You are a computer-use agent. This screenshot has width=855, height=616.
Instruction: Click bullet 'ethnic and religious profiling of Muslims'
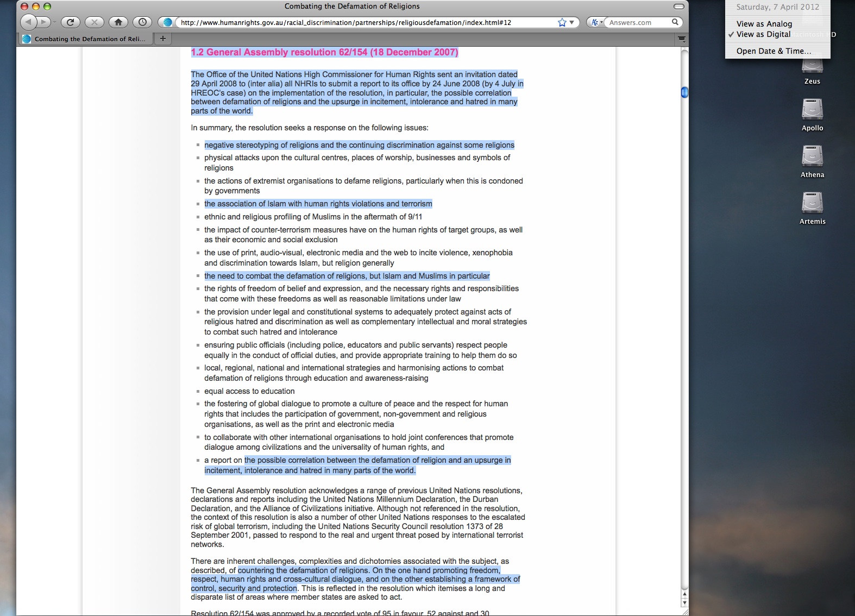coord(313,217)
